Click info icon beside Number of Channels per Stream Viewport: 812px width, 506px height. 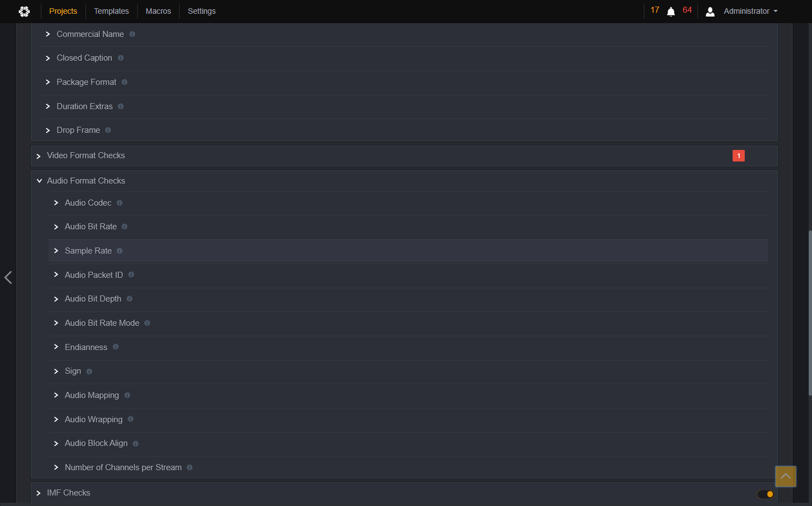click(190, 467)
